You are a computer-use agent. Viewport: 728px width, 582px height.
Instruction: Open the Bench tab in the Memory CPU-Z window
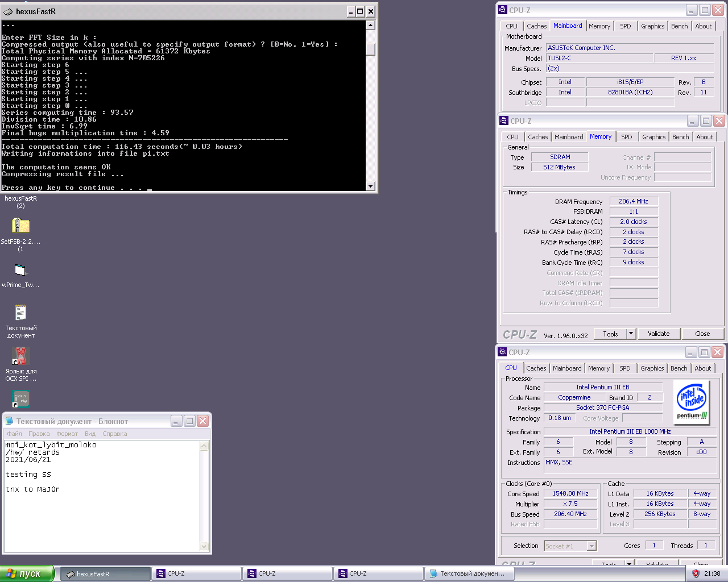pos(681,137)
